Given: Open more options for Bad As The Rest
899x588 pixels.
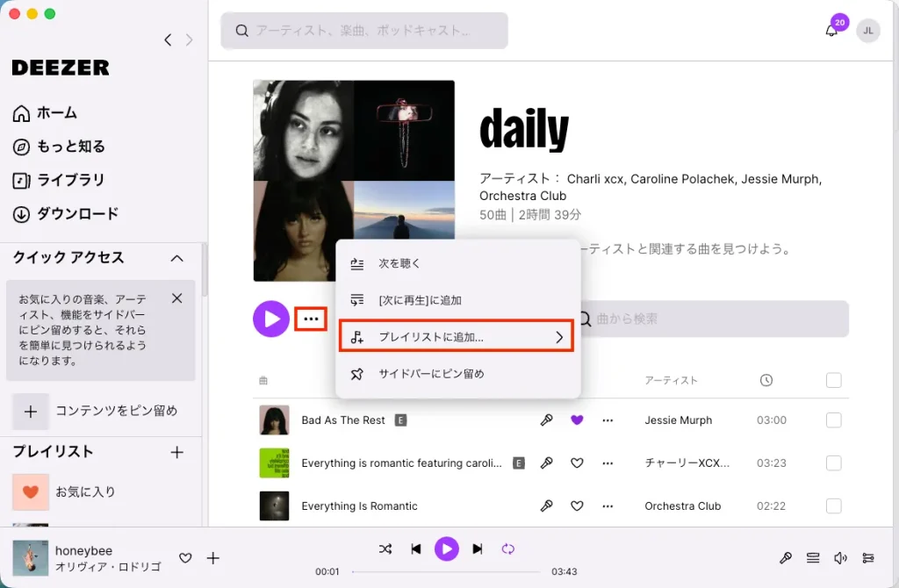Looking at the screenshot, I should (x=608, y=420).
